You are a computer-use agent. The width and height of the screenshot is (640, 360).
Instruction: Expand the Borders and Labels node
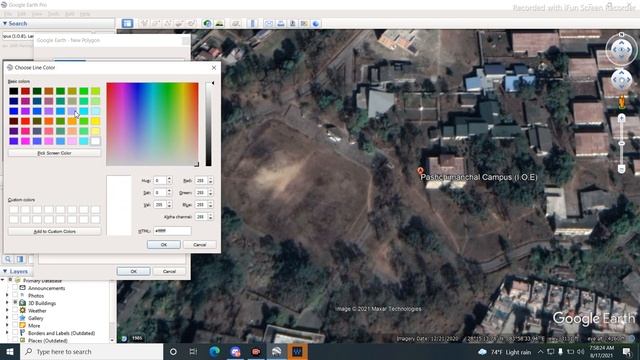[7, 333]
